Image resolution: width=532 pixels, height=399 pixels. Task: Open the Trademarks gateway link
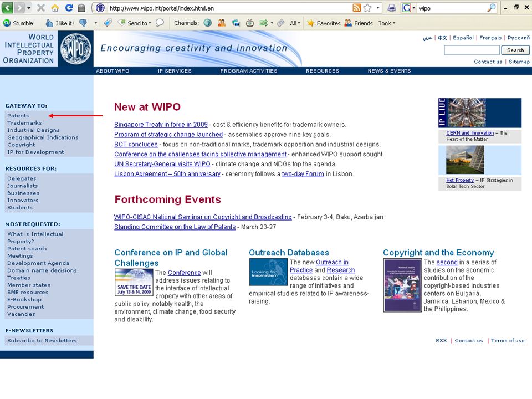point(24,123)
